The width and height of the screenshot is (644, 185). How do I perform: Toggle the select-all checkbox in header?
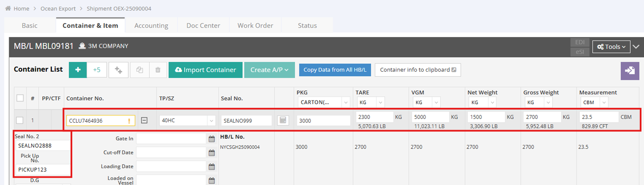[20, 98]
